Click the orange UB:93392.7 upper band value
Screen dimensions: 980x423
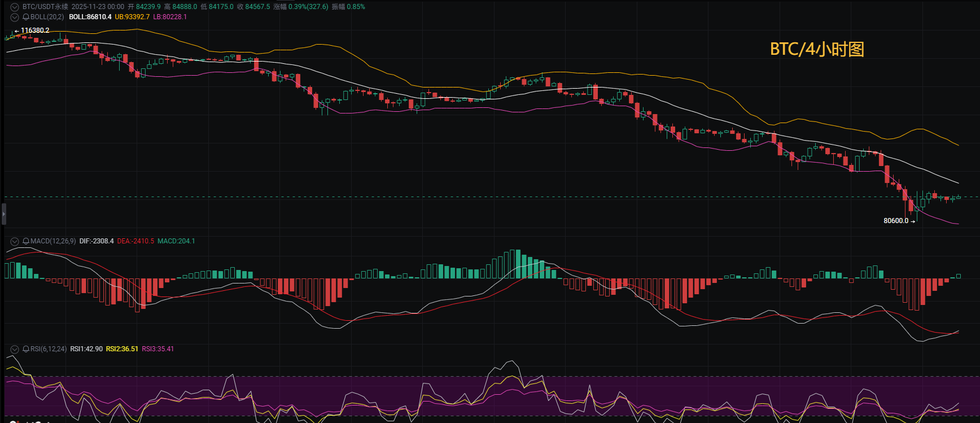[132, 17]
